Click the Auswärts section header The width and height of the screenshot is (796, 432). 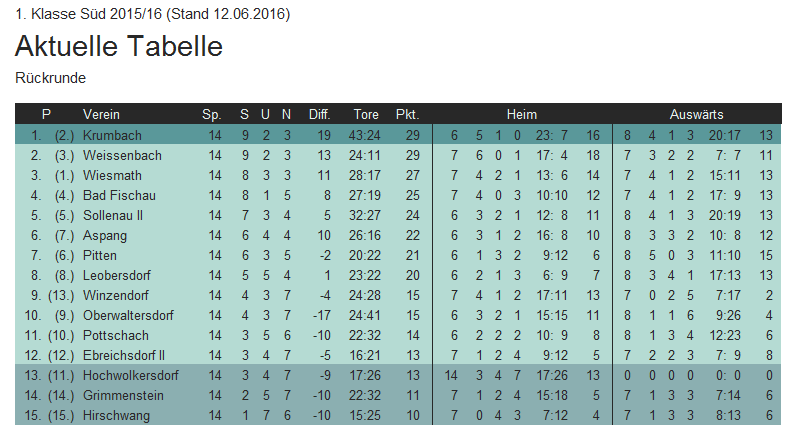pyautogui.click(x=697, y=114)
